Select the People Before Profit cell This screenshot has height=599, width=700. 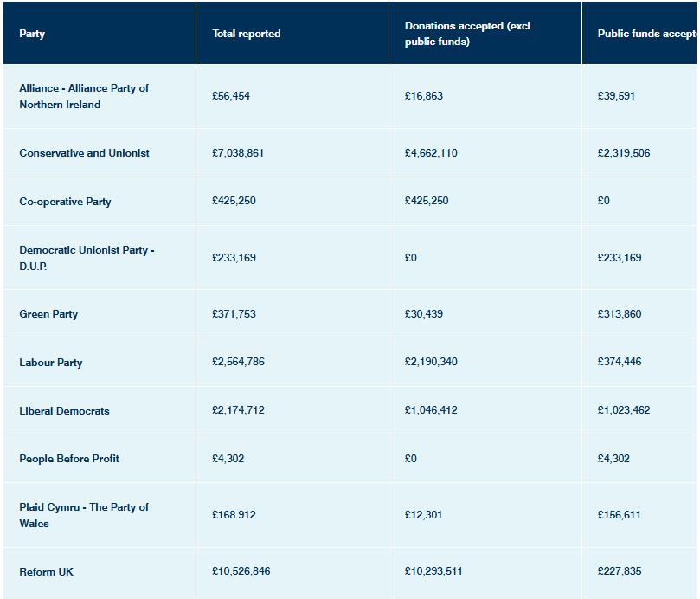(x=69, y=459)
